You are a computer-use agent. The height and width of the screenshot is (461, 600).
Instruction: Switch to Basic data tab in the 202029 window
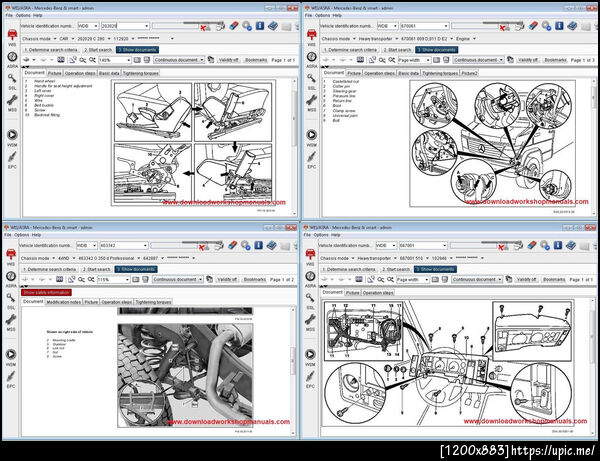click(109, 73)
